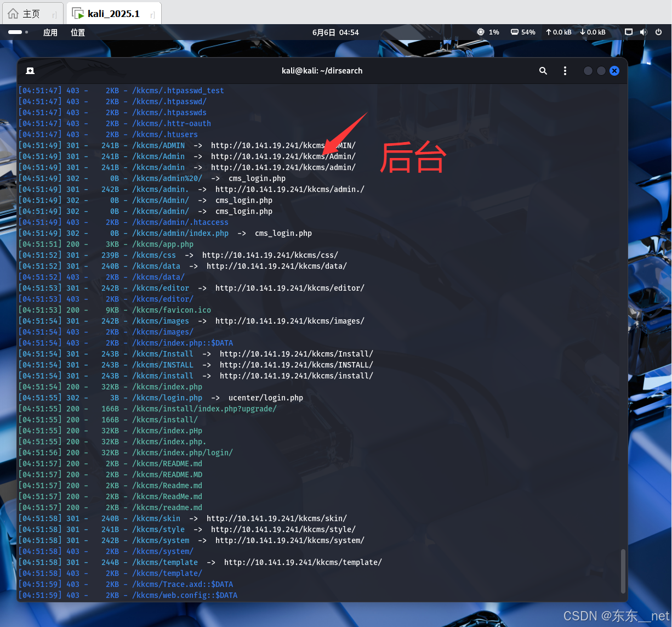Click the ucenter/login.php redirect text
Screen dimensions: 672x627
266,398
